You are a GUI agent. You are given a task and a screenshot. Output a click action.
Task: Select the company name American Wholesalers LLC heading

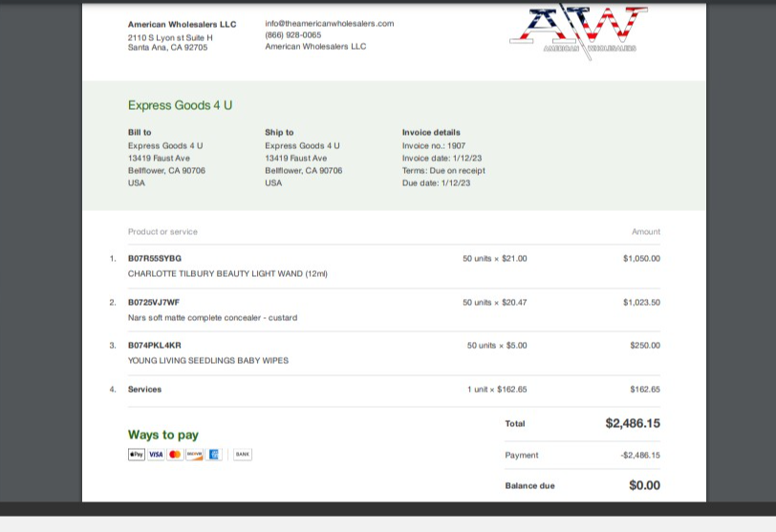183,24
